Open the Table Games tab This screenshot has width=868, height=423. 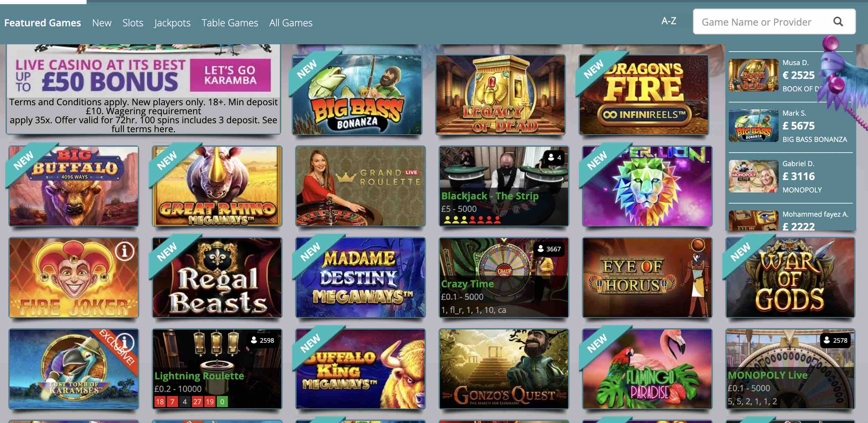click(230, 22)
